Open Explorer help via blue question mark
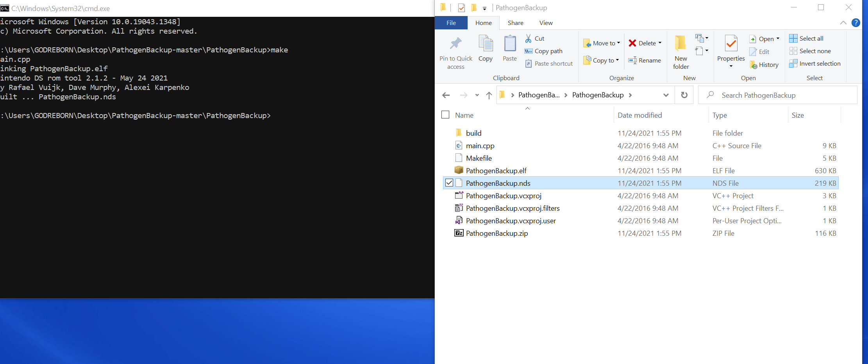 tap(856, 23)
